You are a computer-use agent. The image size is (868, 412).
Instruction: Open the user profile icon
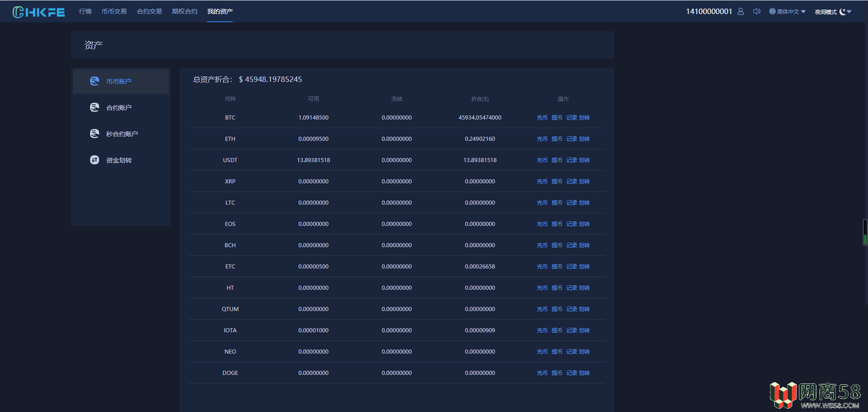click(x=740, y=11)
